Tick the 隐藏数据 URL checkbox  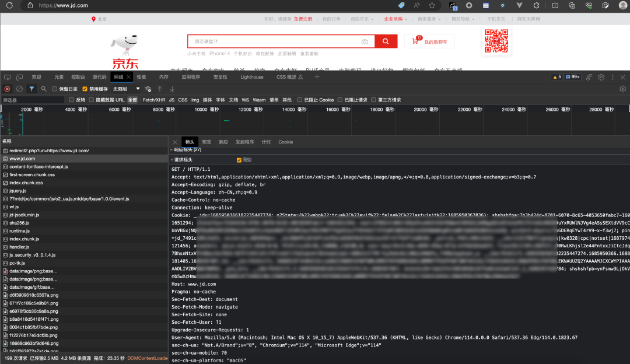[x=92, y=100]
